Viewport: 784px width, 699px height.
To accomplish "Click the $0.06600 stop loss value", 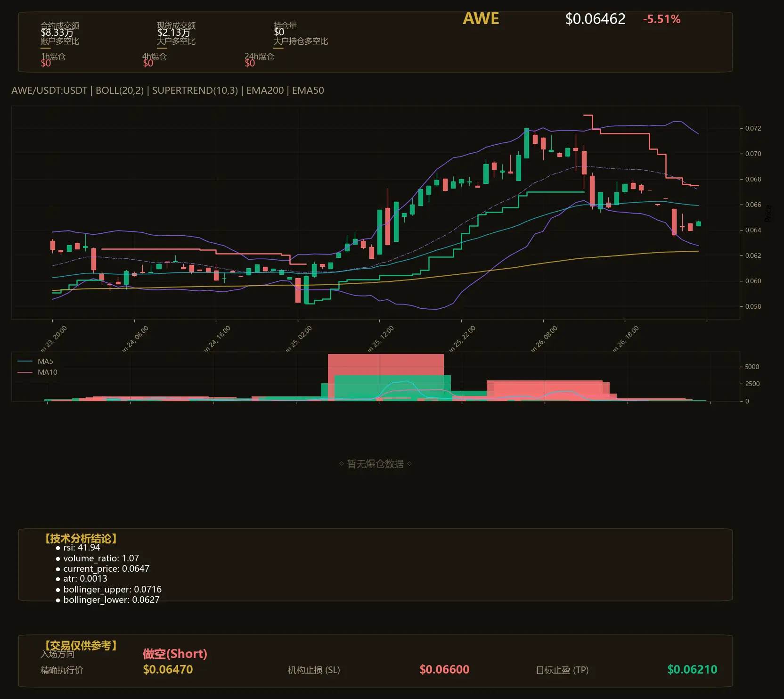I will coord(445,670).
